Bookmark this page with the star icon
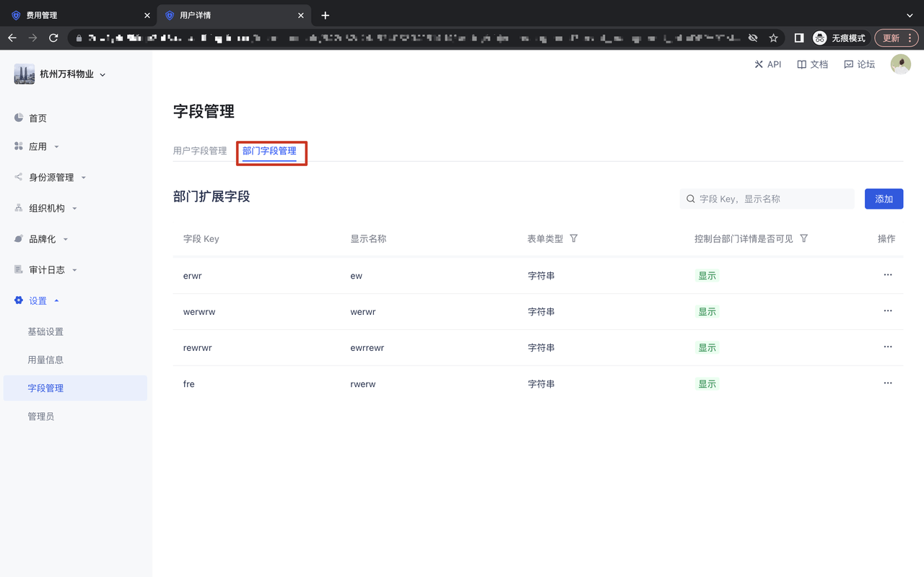Image resolution: width=924 pixels, height=577 pixels. tap(773, 38)
